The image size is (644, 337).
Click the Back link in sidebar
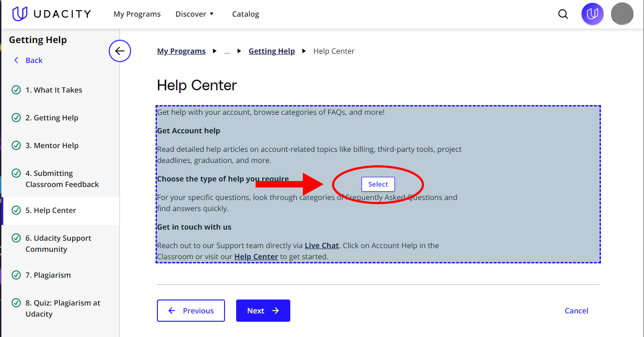click(28, 60)
